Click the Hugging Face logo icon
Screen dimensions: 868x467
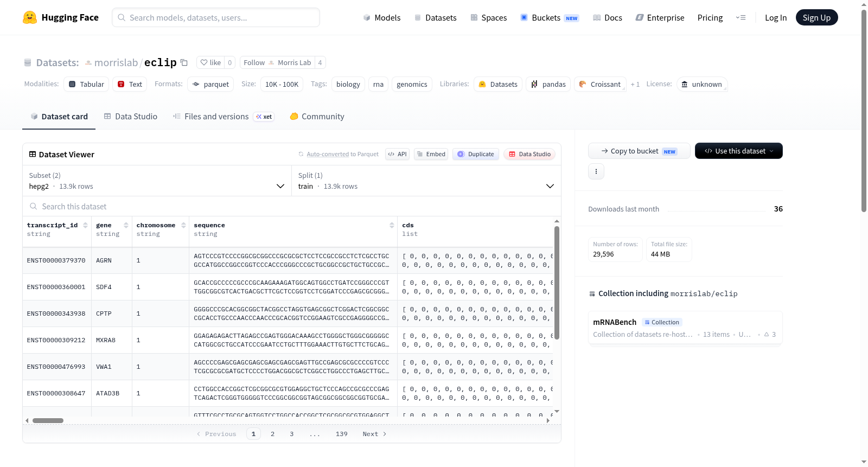coord(30,17)
